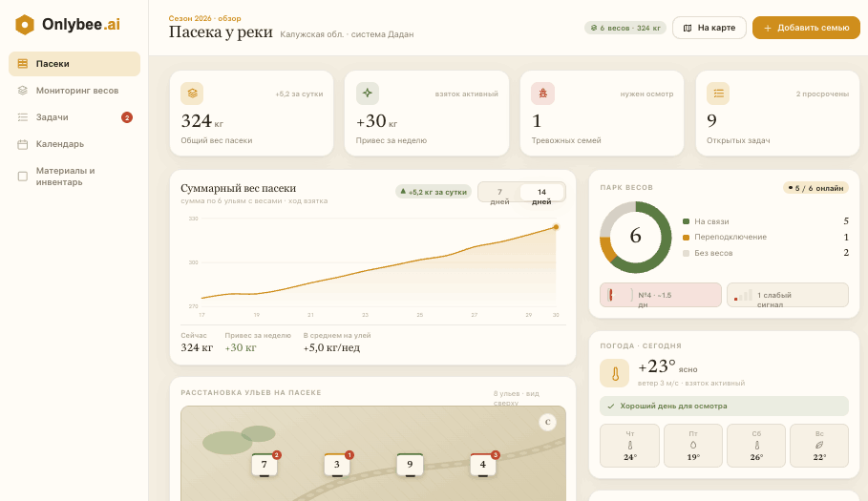This screenshot has height=501, width=868.
Task: Click grey Без весов legend swatch
Action: point(686,253)
